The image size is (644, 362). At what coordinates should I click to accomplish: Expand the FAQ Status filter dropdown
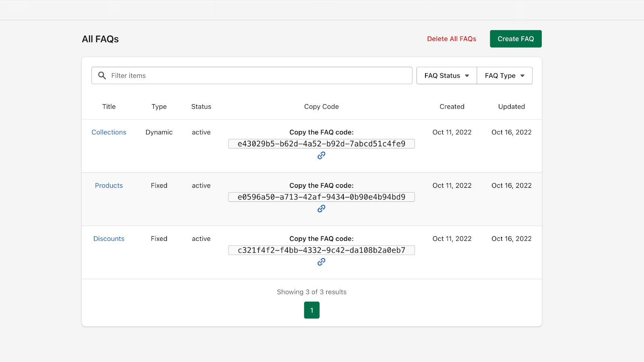446,76
